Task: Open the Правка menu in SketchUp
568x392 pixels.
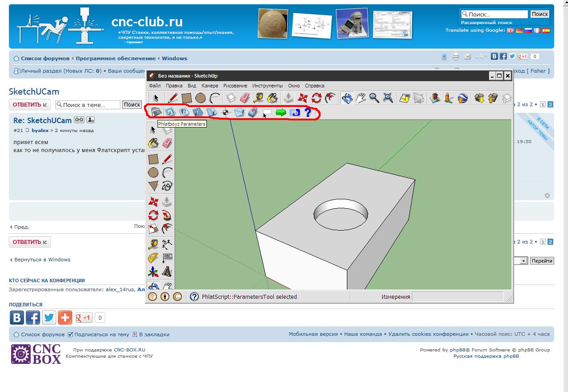Action: pyautogui.click(x=174, y=86)
